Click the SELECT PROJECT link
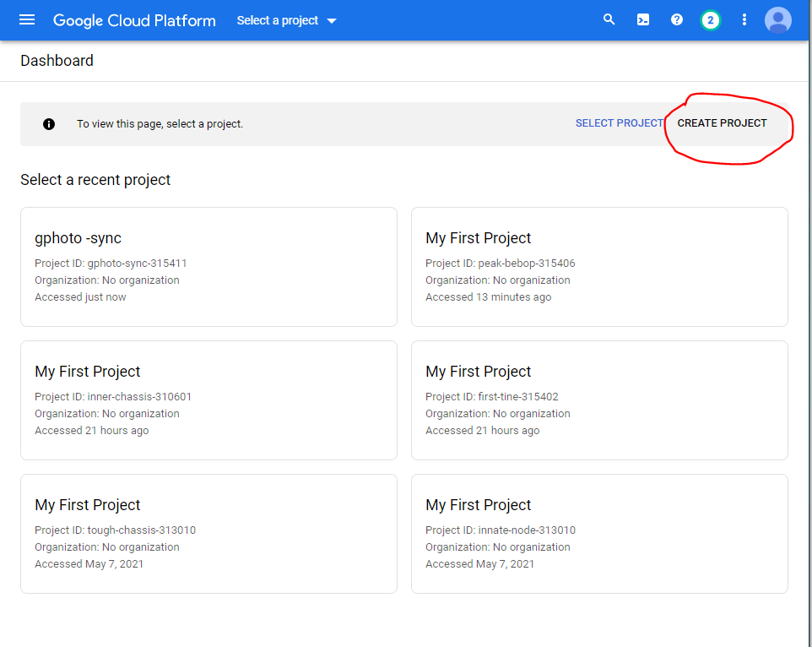Viewport: 812px width, 647px height. tap(619, 123)
